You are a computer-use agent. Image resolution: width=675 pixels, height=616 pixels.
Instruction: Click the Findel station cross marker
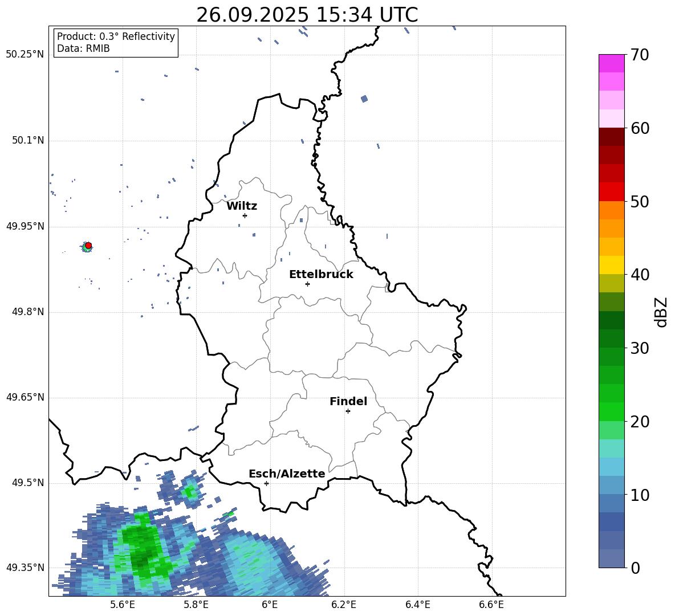point(348,411)
